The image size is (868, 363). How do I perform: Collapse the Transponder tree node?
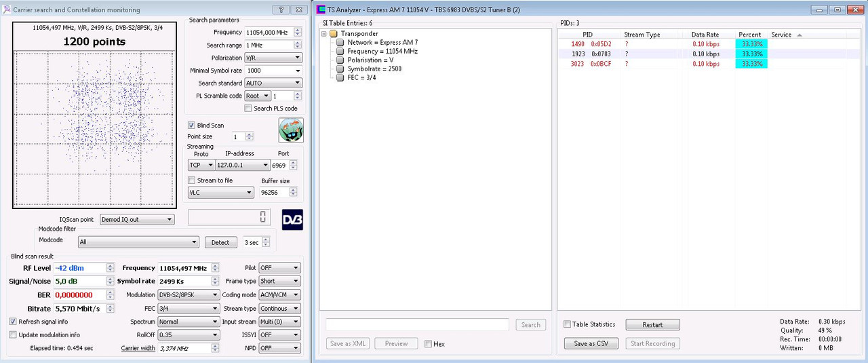point(324,33)
